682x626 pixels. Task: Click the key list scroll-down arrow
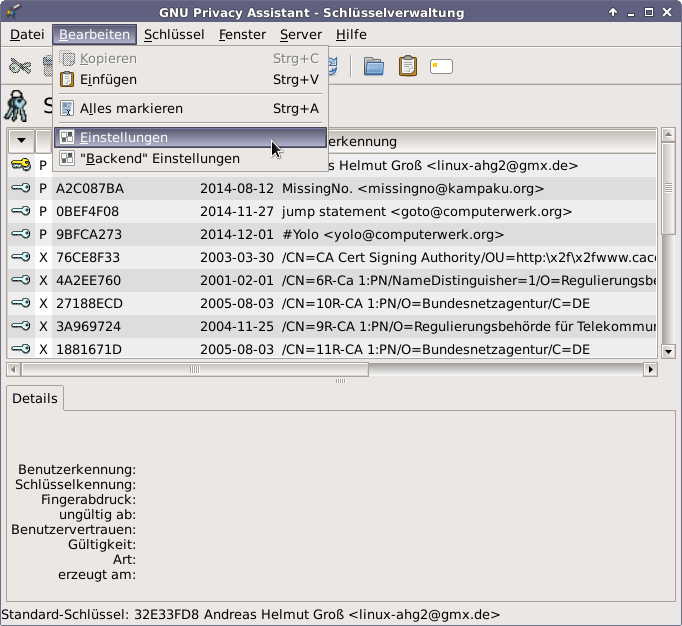coord(668,351)
